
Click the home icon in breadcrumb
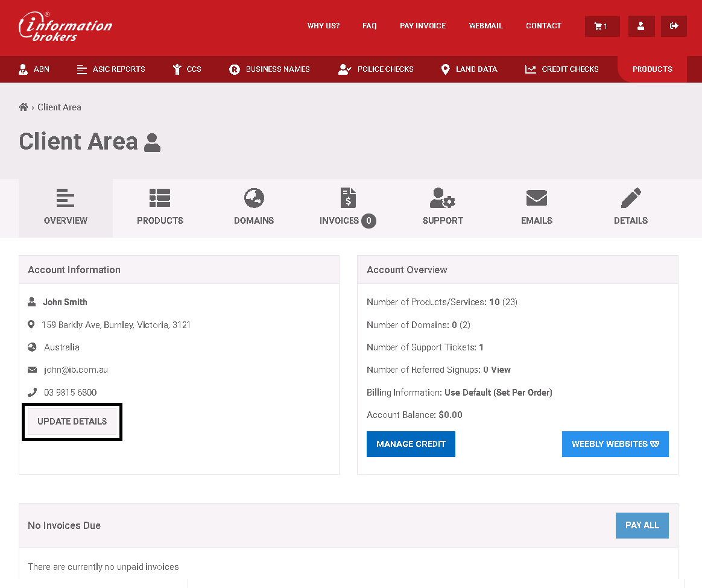(24, 107)
